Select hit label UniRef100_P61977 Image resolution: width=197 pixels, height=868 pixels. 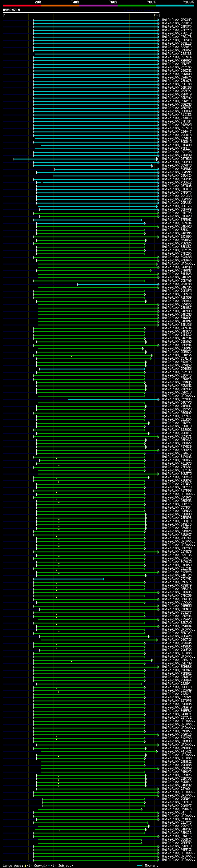coord(177,416)
